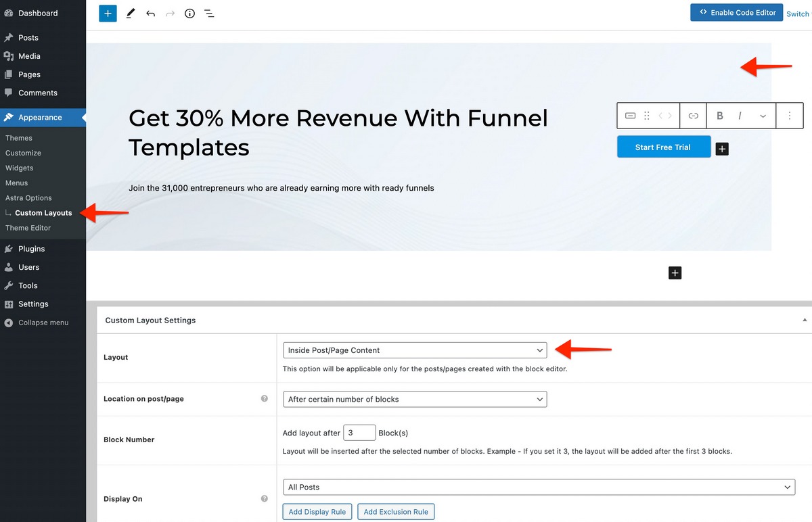Image resolution: width=812 pixels, height=522 pixels.
Task: Open the List View icon
Action: coord(210,13)
